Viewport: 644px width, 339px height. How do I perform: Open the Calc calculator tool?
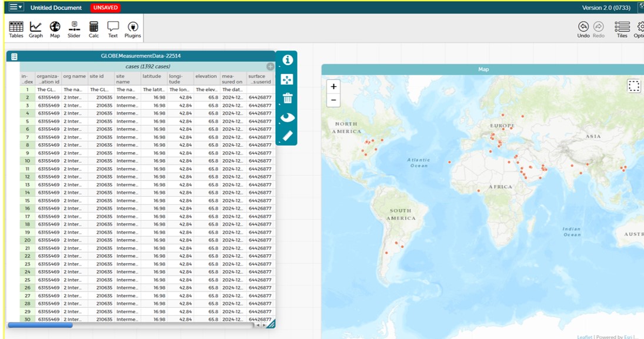click(94, 29)
